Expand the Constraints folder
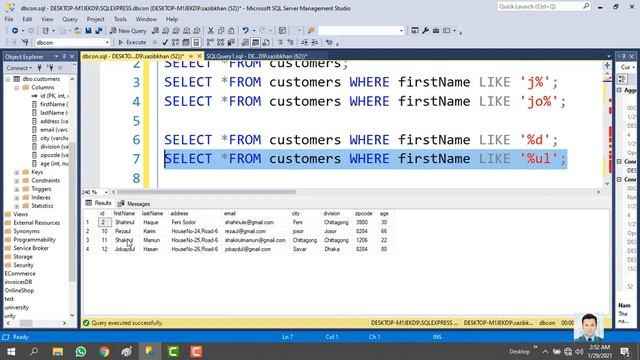 16,181
